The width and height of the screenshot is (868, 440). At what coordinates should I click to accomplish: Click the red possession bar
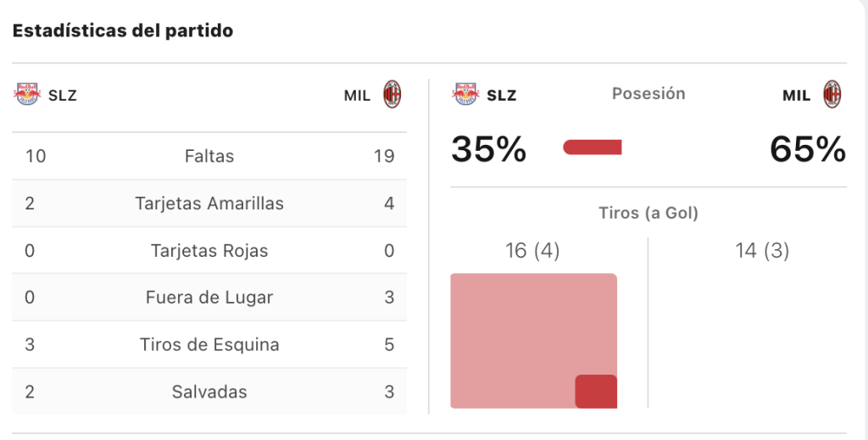coord(593,148)
